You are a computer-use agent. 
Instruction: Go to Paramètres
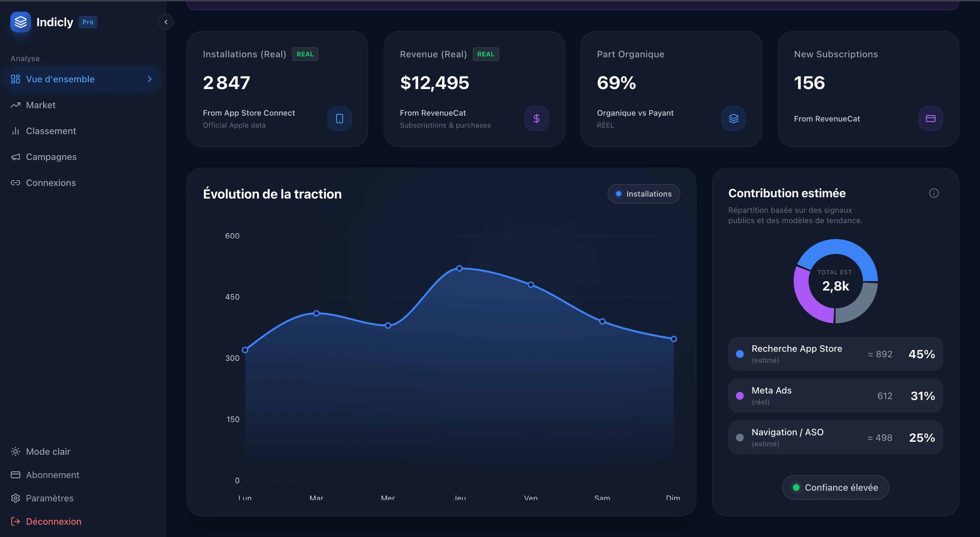pyautogui.click(x=50, y=498)
